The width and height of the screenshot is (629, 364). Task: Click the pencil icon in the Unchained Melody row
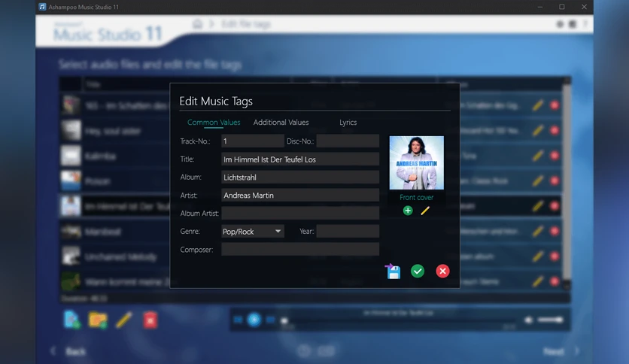tap(537, 256)
